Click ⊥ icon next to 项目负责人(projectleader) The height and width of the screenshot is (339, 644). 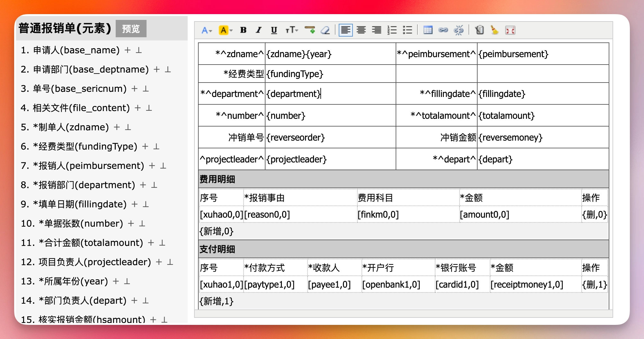[170, 262]
